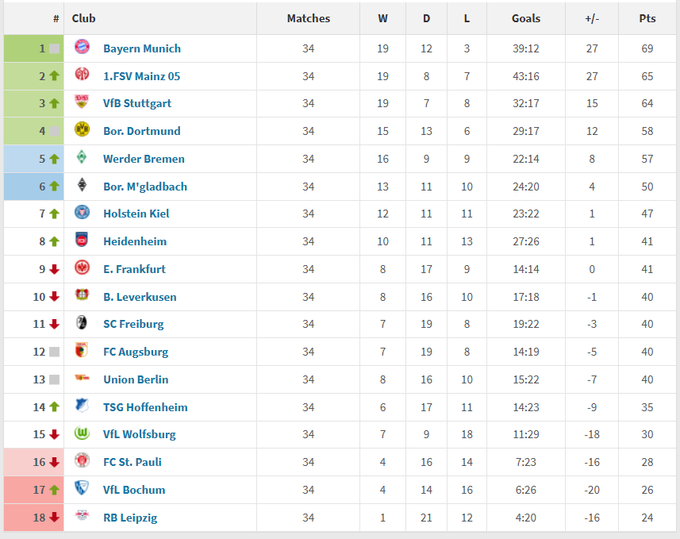Open the Heidenheim club link
Screen dimensions: 680x539
(135, 241)
